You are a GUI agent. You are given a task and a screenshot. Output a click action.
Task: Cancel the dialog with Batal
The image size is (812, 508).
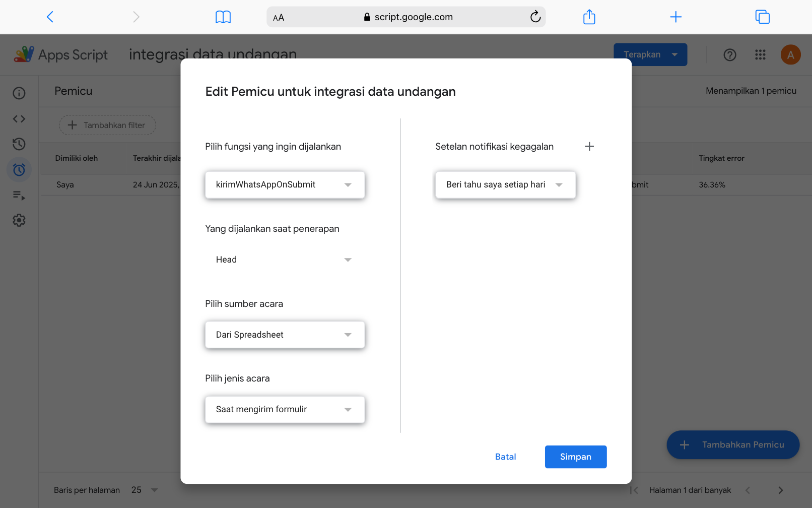505,457
